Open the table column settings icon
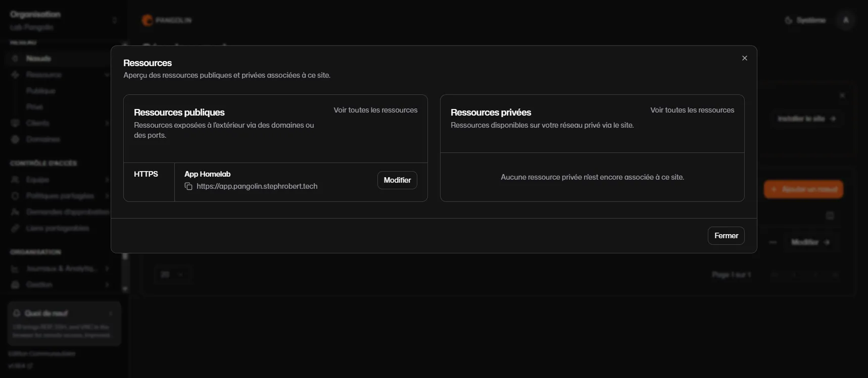 click(830, 216)
